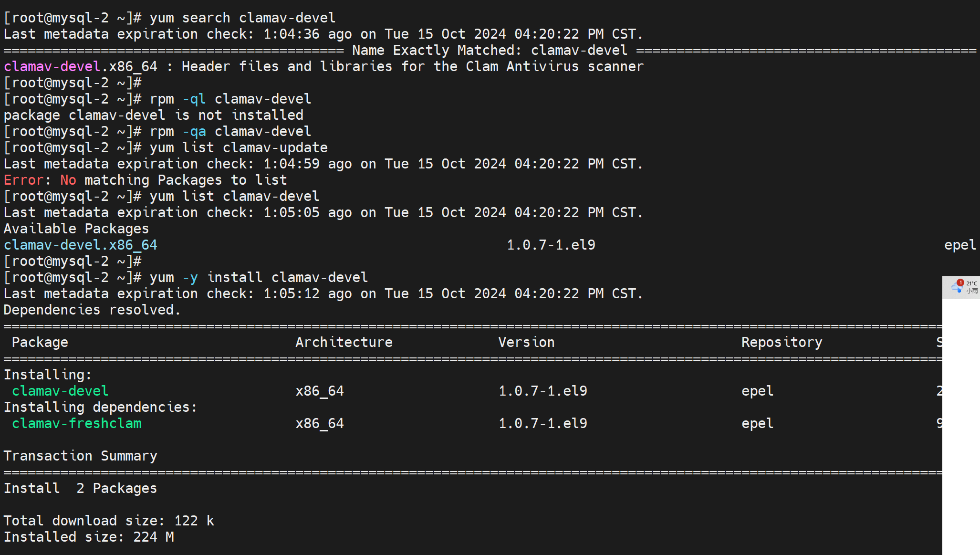Click the 'Total download size: 122 k' line
Viewport: 980px width, 555px height.
109,521
